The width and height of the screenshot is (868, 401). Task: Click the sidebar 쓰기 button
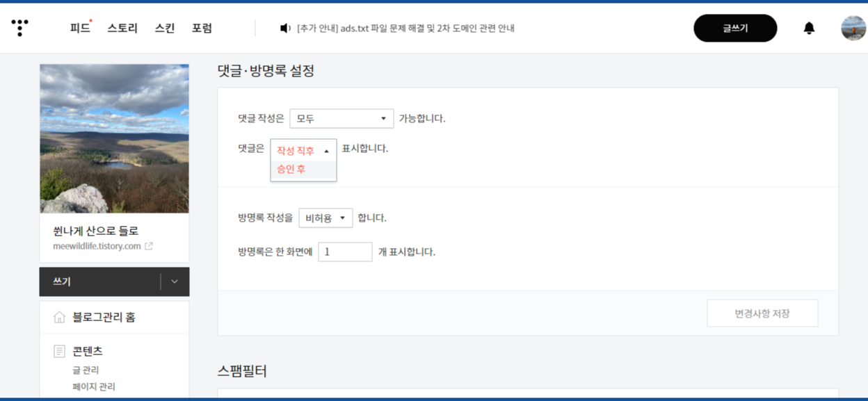coord(99,281)
